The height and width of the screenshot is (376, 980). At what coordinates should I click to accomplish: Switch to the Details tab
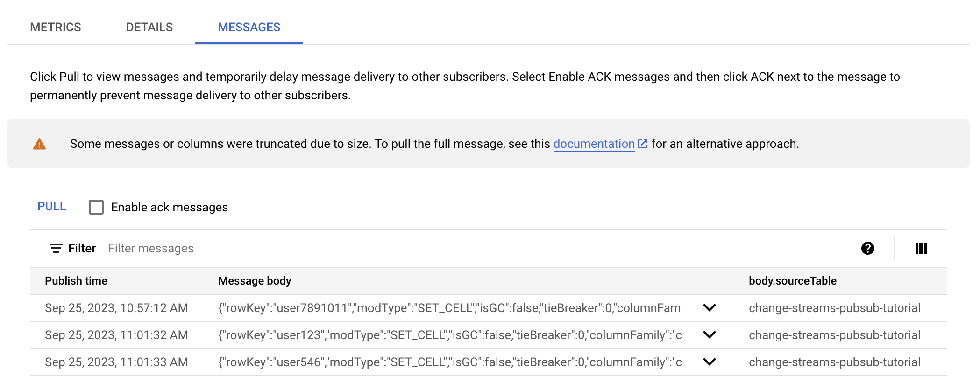pos(149,27)
